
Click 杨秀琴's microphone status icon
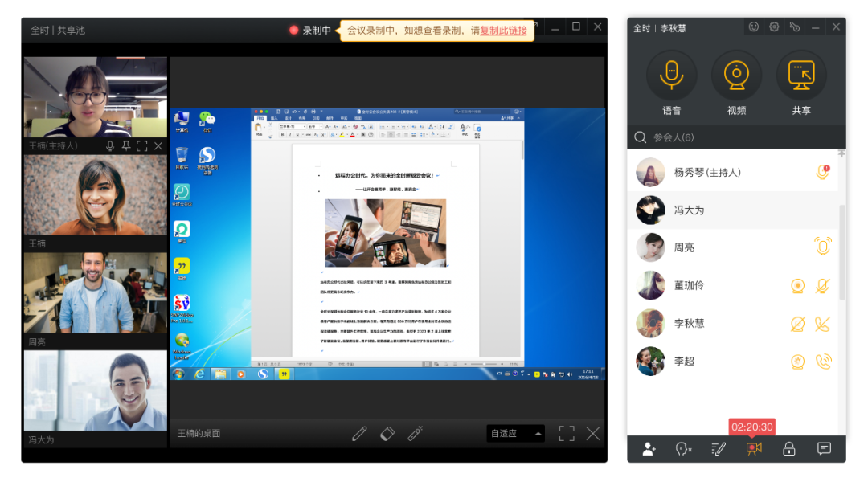point(823,172)
